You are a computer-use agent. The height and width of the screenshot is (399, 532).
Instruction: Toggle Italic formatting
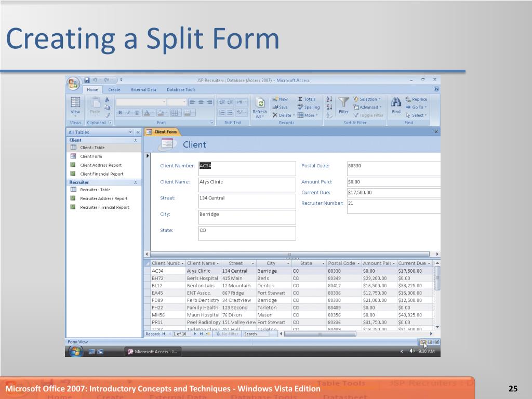pyautogui.click(x=128, y=113)
